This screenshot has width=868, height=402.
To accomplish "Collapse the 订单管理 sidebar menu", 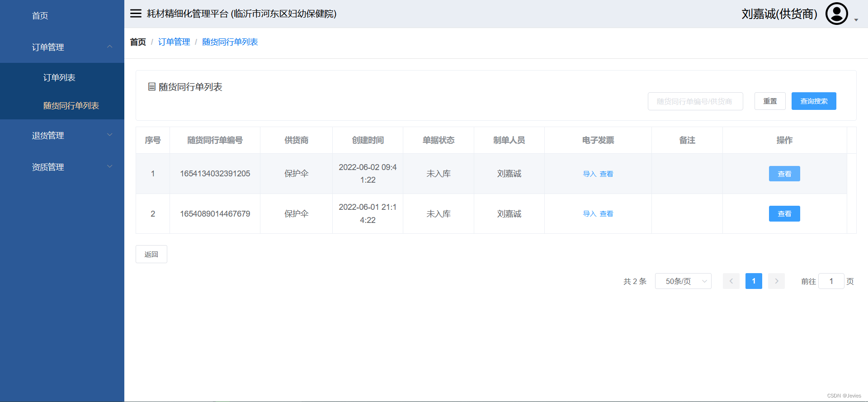I will (x=62, y=47).
